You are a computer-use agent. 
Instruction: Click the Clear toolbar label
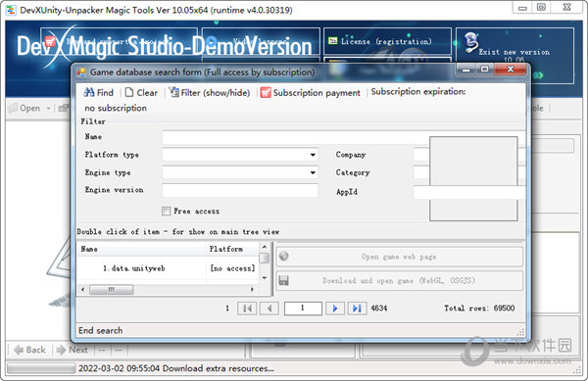point(147,92)
